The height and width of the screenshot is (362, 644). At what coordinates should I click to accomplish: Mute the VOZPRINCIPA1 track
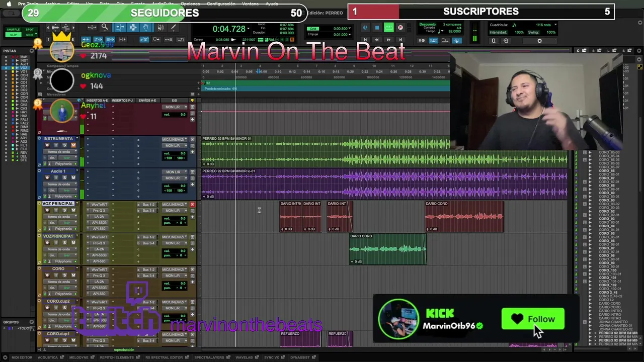click(x=73, y=242)
